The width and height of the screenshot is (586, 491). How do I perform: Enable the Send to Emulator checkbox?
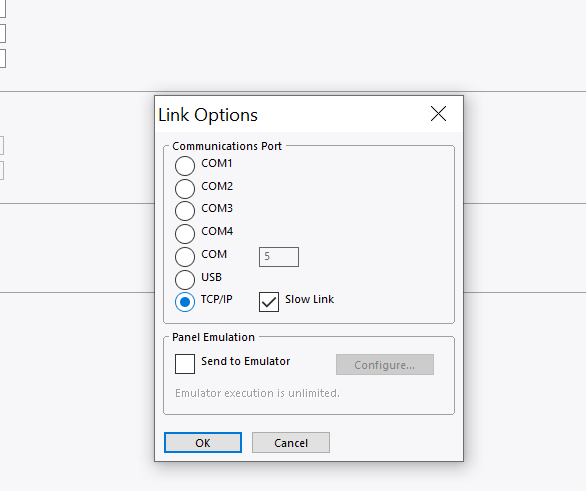coord(185,364)
